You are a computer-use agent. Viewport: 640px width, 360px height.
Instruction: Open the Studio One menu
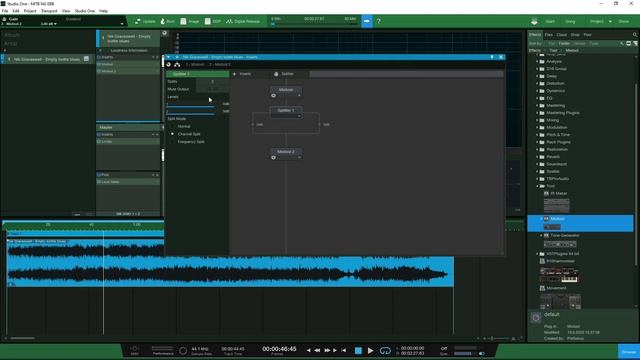click(84, 11)
